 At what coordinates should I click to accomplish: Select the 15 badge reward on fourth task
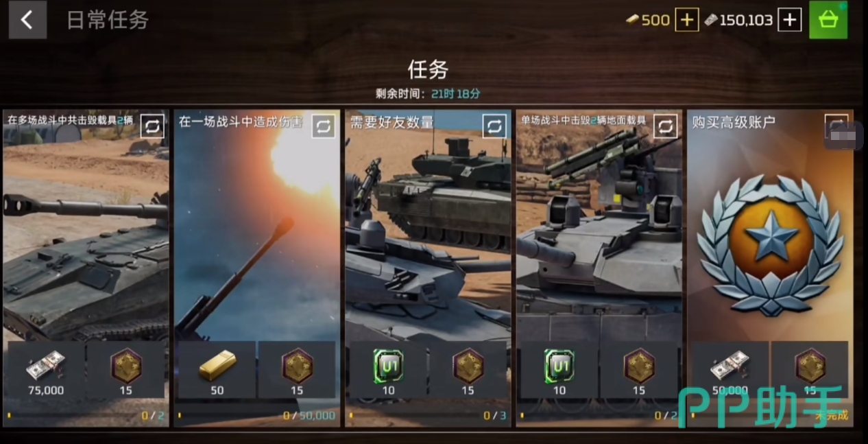click(639, 370)
